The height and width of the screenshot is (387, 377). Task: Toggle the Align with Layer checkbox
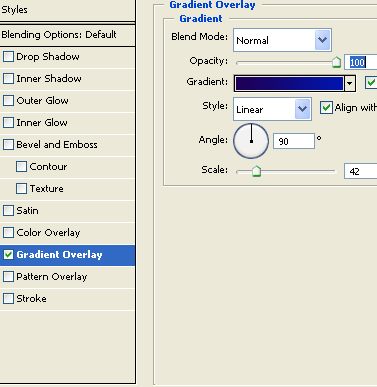[326, 108]
